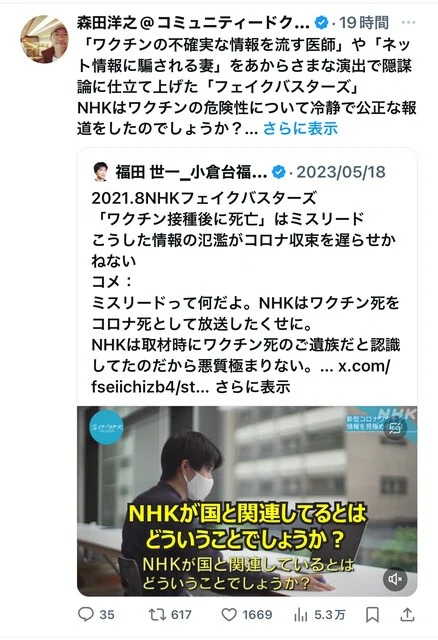
Task: Open the x.com/fseiichizb4 link
Action: click(241, 376)
